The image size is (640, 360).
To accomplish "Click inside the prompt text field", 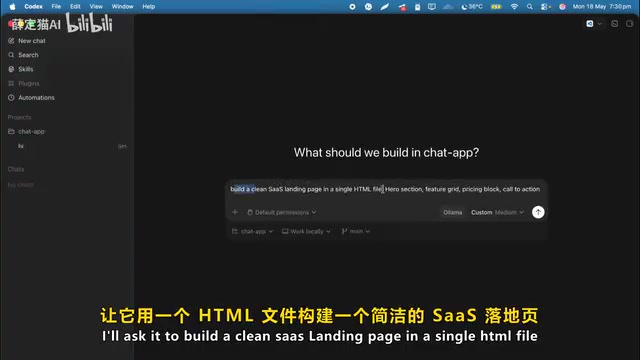I will pyautogui.click(x=385, y=189).
